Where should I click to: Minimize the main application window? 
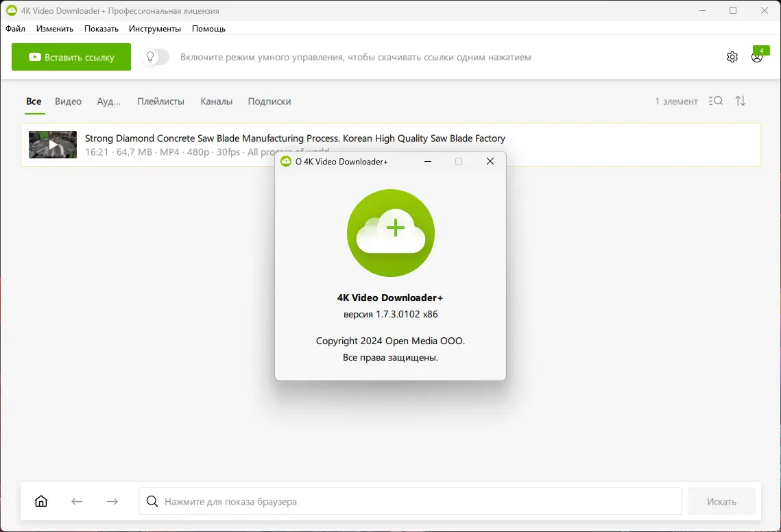click(702, 10)
